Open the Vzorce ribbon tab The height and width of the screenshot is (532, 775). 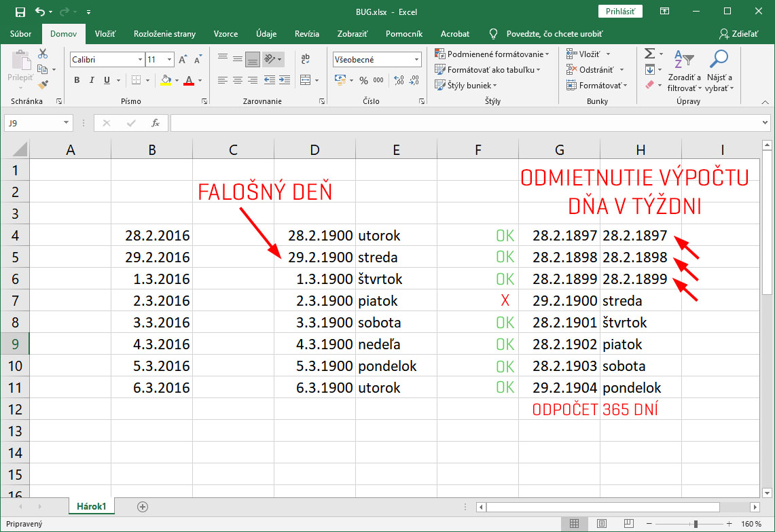(226, 34)
